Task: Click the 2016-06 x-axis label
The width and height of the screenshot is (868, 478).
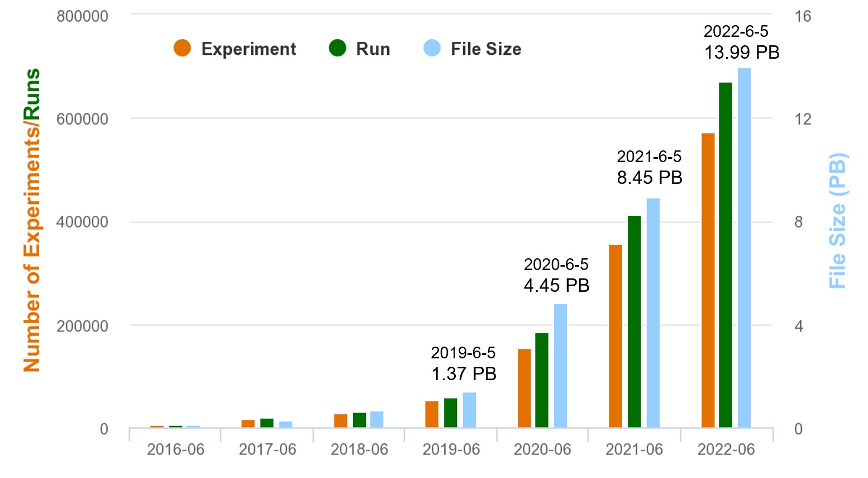Action: 175,449
